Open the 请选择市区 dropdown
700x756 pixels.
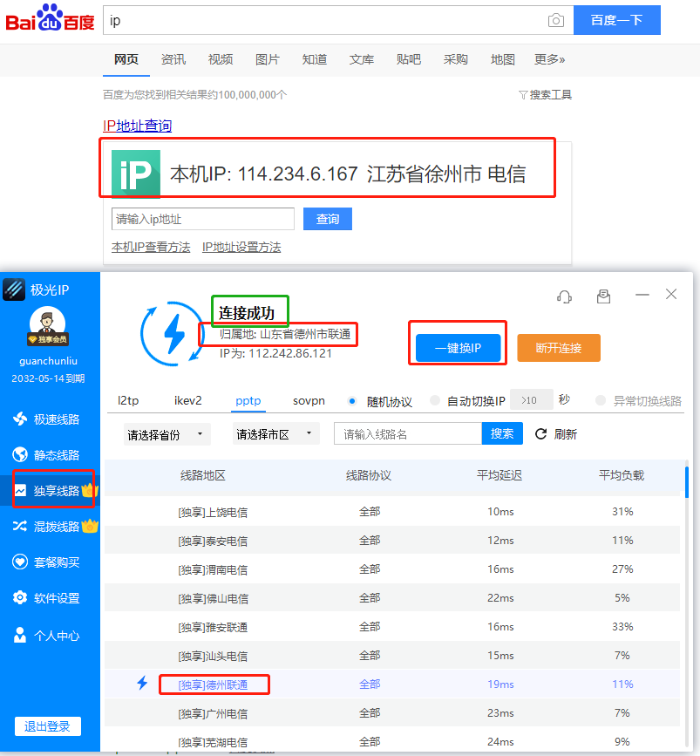[x=275, y=434]
